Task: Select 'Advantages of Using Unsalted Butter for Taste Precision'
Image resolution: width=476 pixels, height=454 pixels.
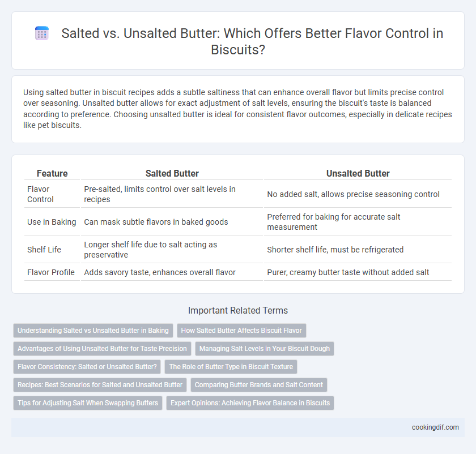Action: click(102, 349)
